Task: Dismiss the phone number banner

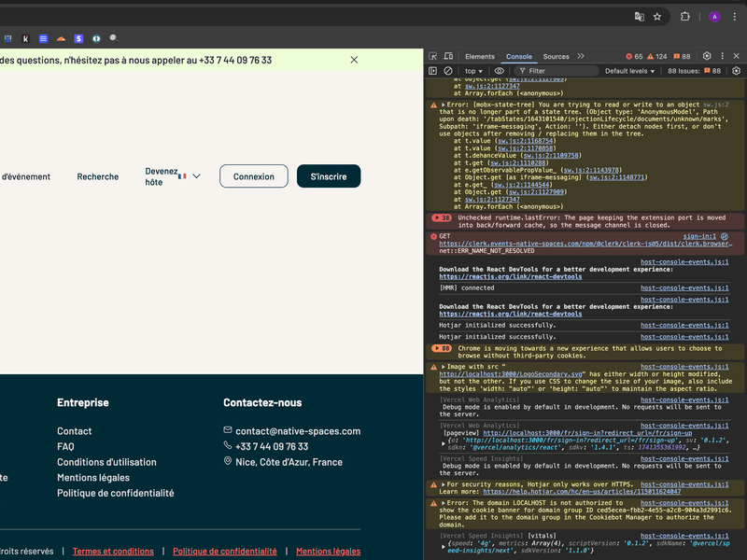Action: tap(354, 60)
